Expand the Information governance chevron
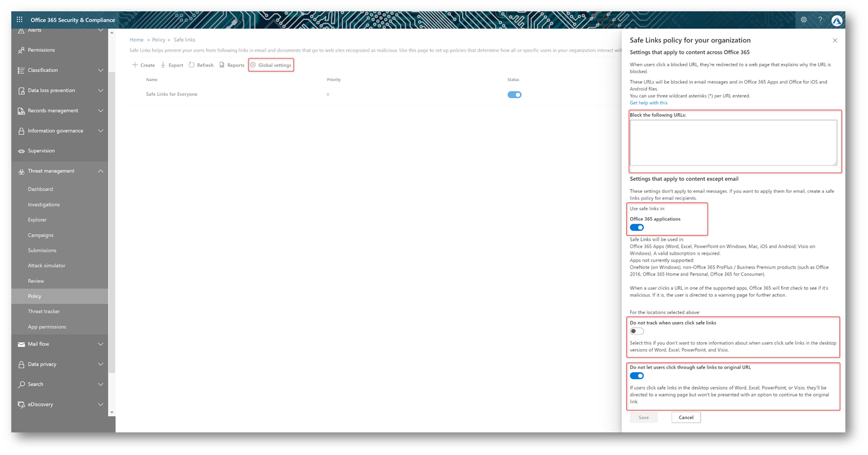Viewport: 868px width, 455px height. pyautogui.click(x=101, y=131)
